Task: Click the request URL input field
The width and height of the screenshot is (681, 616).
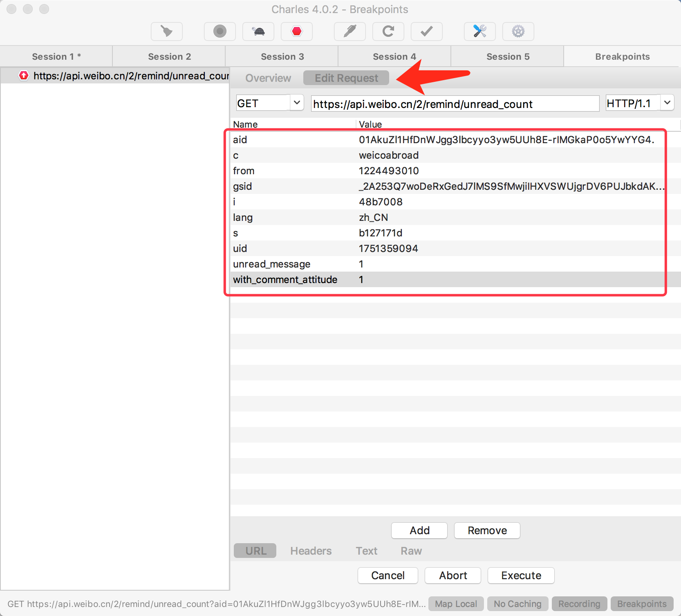Action: pyautogui.click(x=455, y=104)
